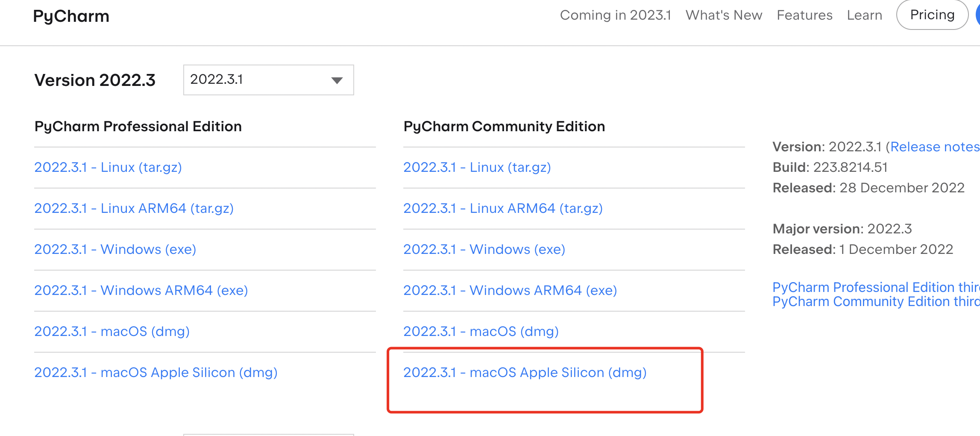Select 'Major version: 2022.3' text

pos(842,229)
